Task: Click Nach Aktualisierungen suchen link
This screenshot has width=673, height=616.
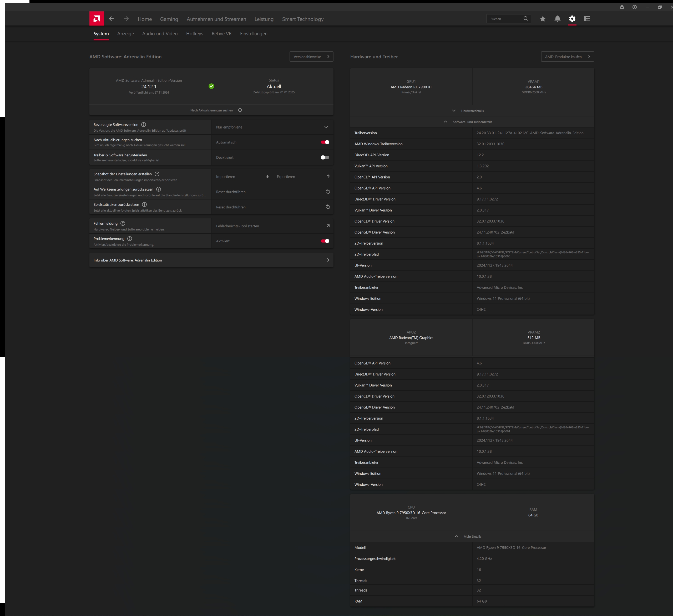Action: [x=211, y=110]
